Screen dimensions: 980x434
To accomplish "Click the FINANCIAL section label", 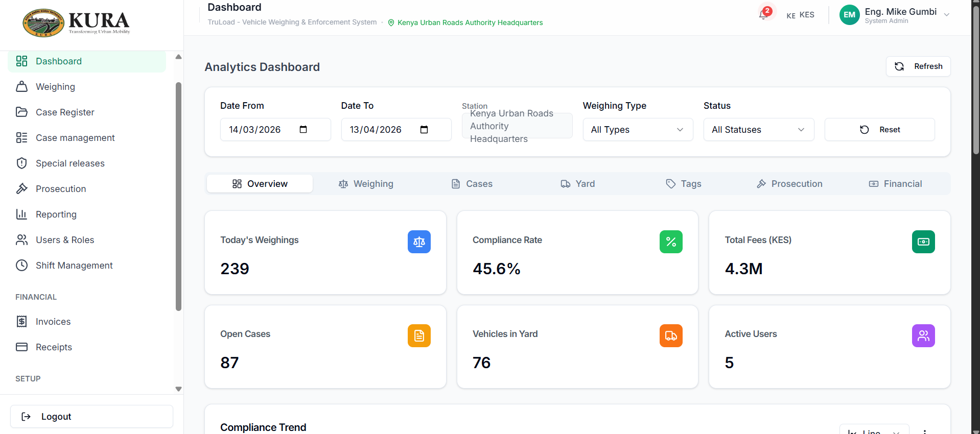I will (36, 297).
